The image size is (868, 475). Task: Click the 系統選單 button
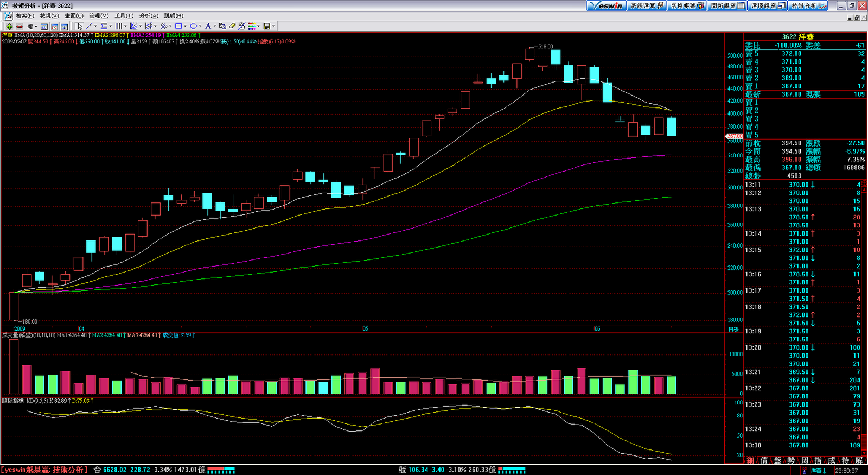tap(646, 5)
